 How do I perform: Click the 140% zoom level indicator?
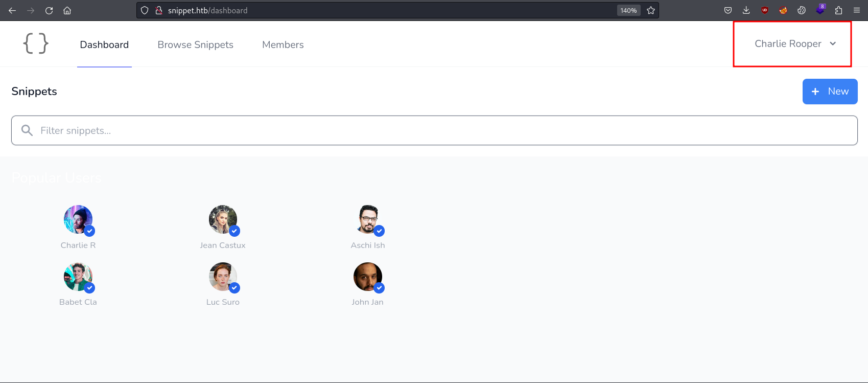click(628, 10)
